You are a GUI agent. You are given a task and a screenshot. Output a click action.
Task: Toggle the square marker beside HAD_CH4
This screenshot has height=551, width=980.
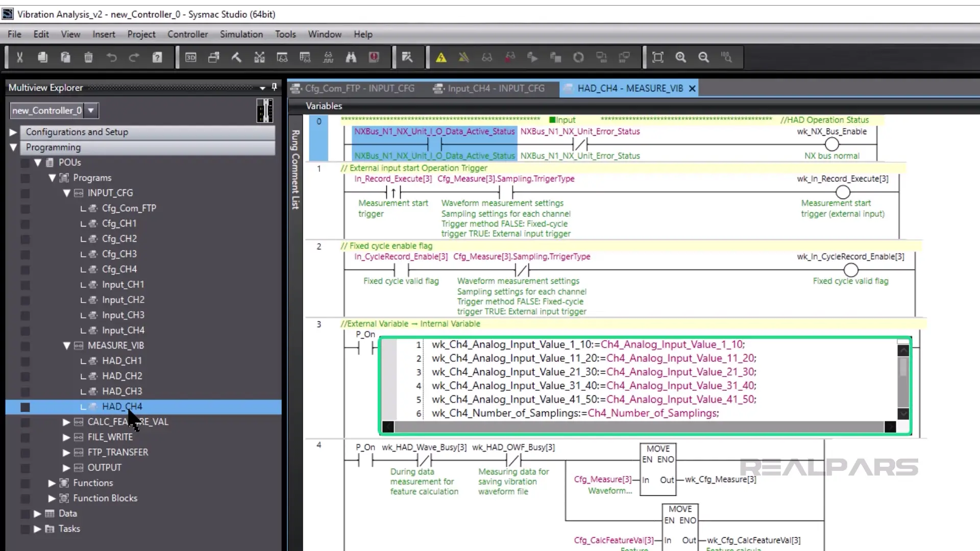[25, 407]
